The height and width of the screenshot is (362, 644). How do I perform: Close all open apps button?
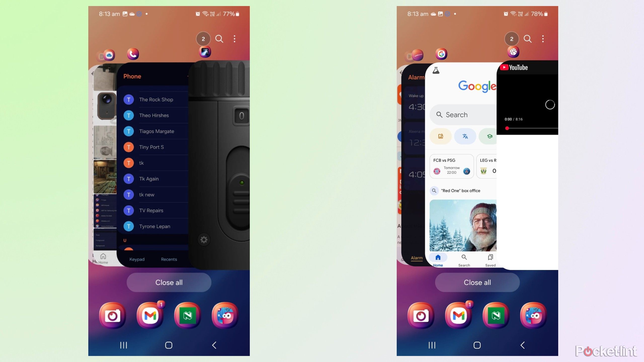(x=169, y=283)
